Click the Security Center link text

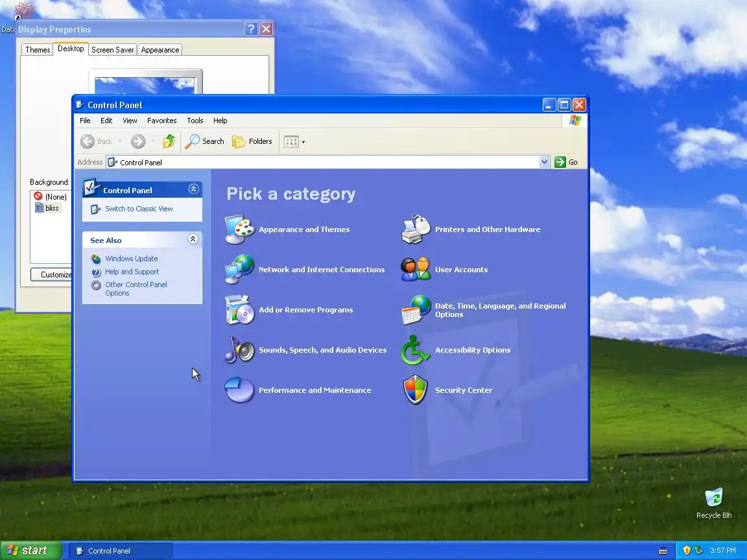464,390
